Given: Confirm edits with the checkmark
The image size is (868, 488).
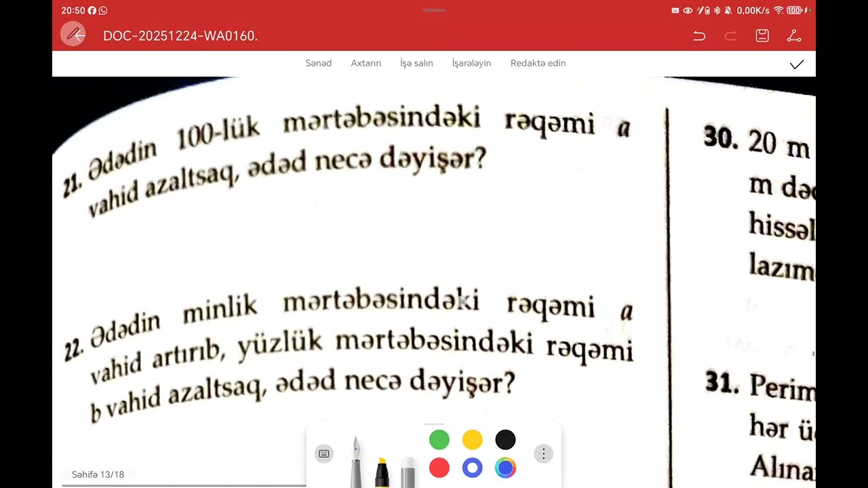Looking at the screenshot, I should 797,64.
